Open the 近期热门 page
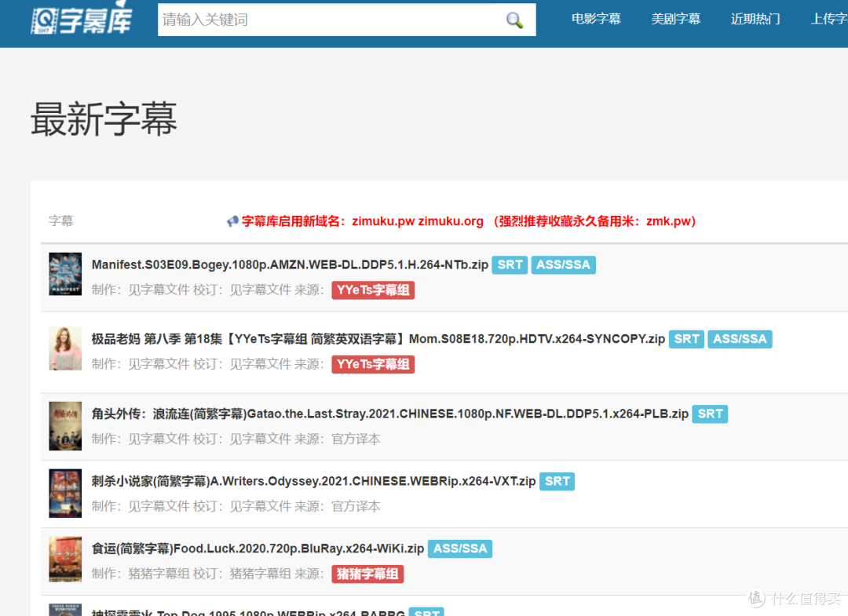 point(755,19)
